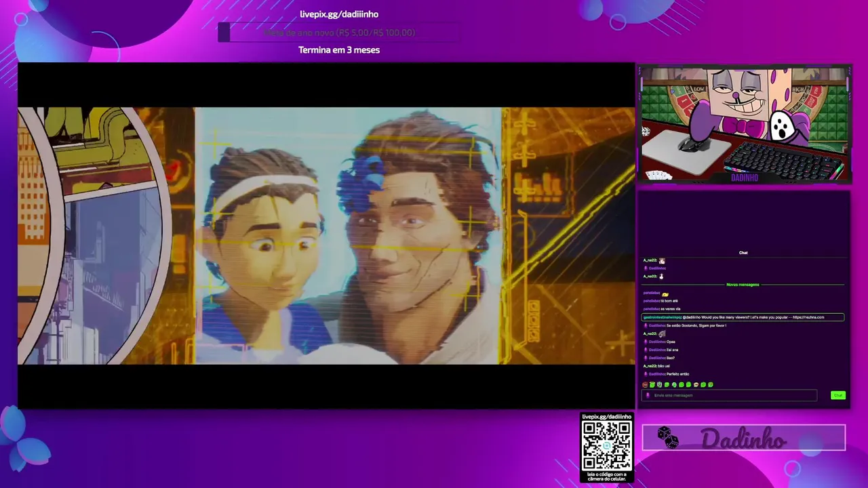Click livepix.gg/dadiiinho text above QR code
This screenshot has width=868, height=488.
tap(607, 417)
